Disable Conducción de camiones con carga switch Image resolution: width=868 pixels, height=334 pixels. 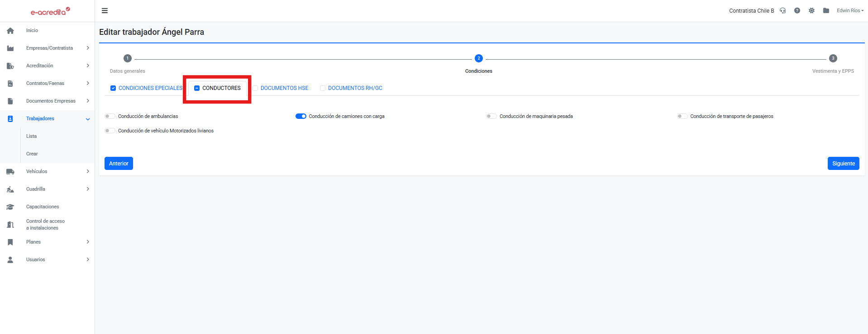[301, 116]
